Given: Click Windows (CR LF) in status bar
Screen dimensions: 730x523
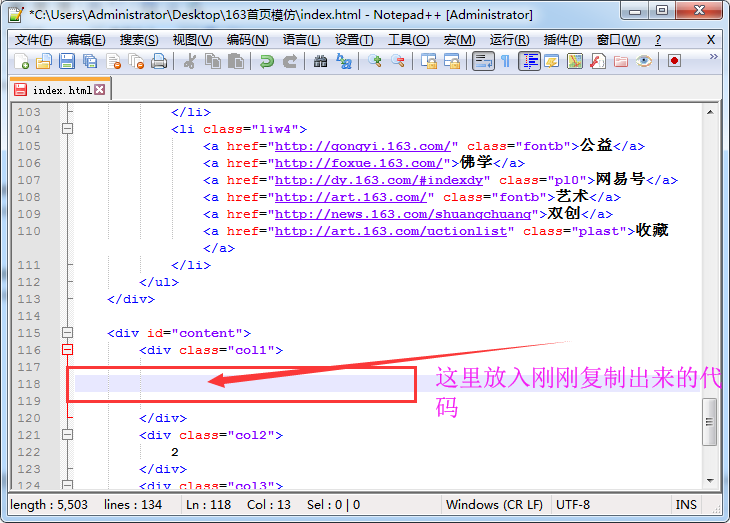Looking at the screenshot, I should (x=494, y=505).
